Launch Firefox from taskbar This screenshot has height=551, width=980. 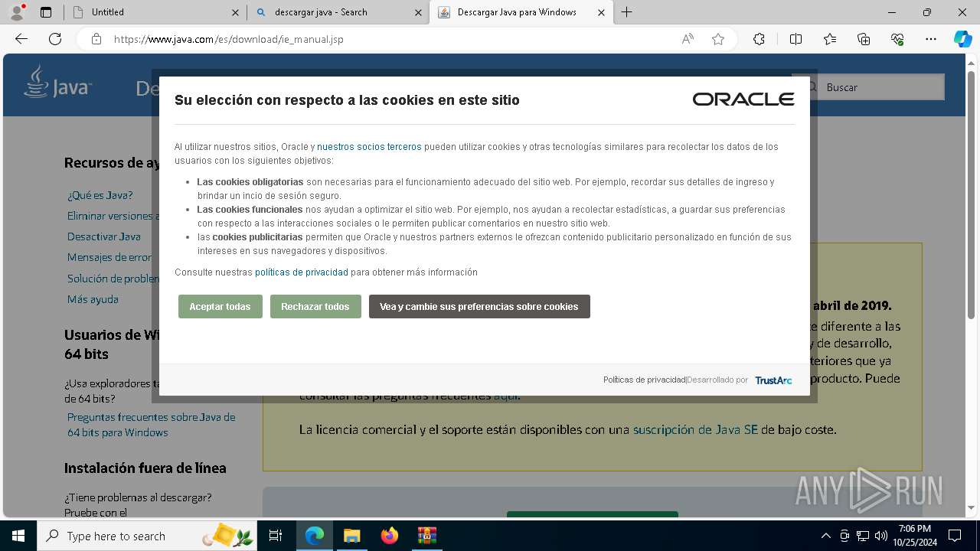click(x=389, y=536)
